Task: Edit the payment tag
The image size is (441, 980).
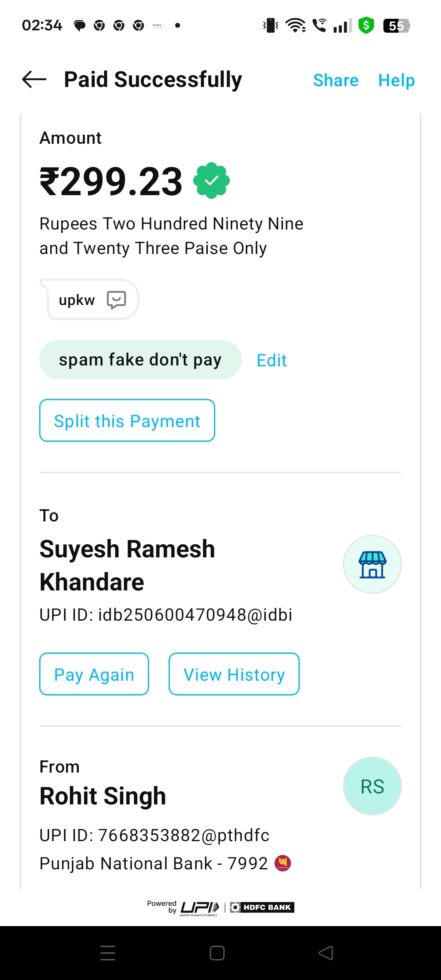Action: (x=272, y=361)
